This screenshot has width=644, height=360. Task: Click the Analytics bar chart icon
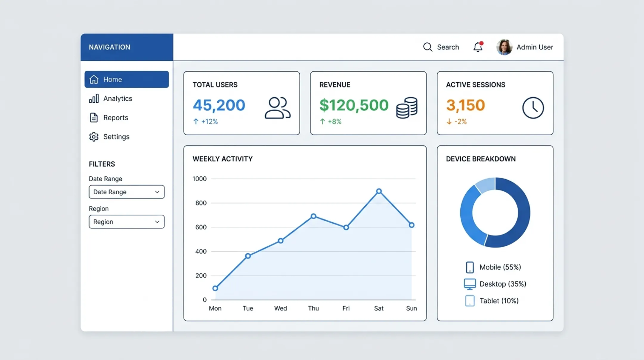(x=94, y=99)
